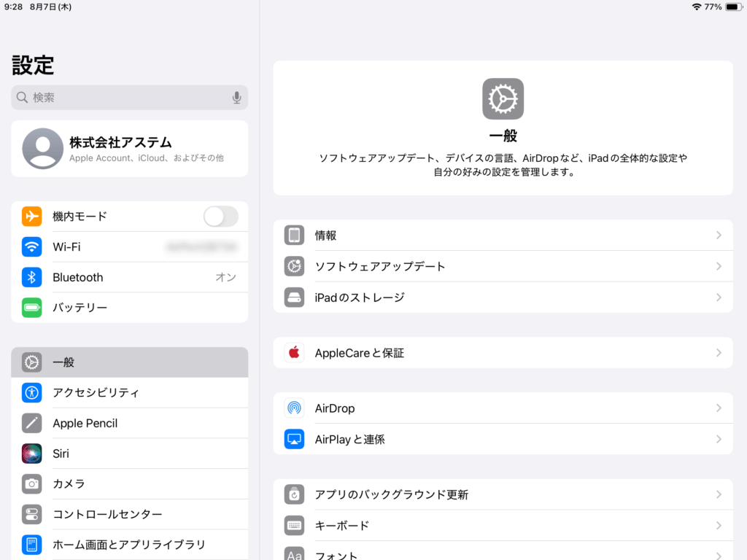747x560 pixels.
Task: Expand the アプリのバックグラウンド更新 row chevron
Action: [x=719, y=495]
